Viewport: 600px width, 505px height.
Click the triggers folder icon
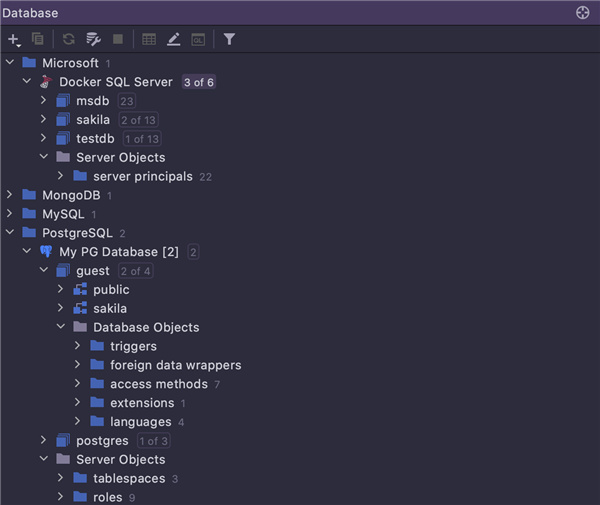pyautogui.click(x=97, y=346)
